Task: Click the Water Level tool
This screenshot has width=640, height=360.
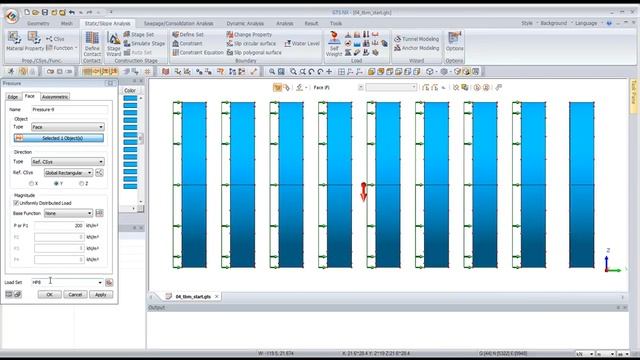Action: (302, 43)
